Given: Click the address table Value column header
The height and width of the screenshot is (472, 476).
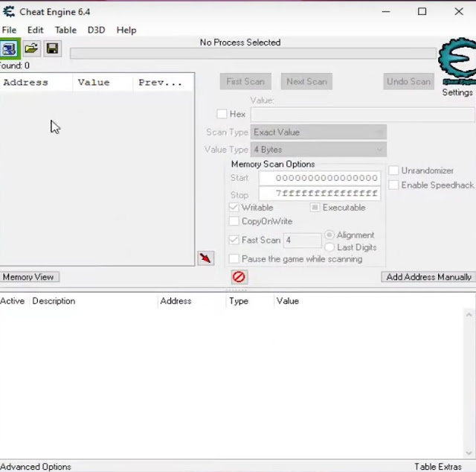Looking at the screenshot, I should click(x=288, y=301).
